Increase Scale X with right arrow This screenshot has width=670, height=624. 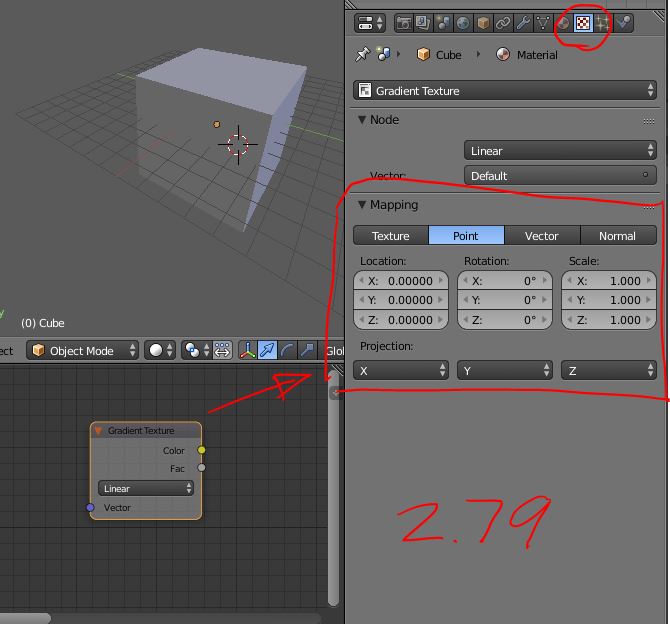(649, 280)
